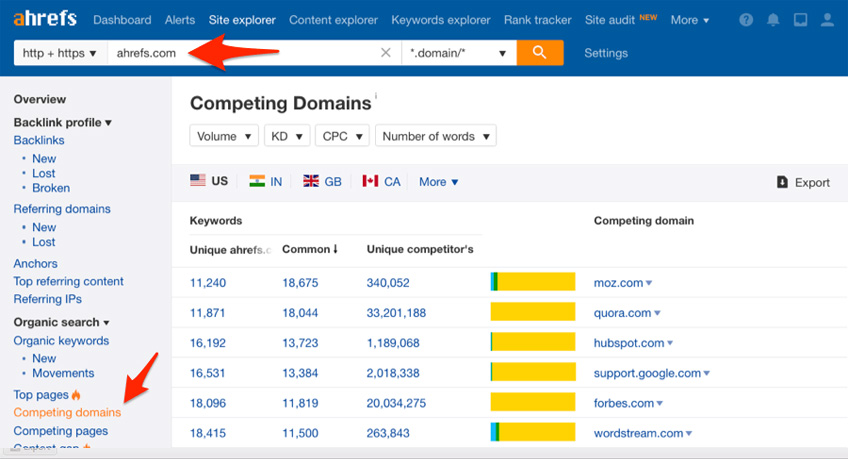The image size is (848, 459).
Task: Open Top referring content in the sidebar
Action: (x=68, y=281)
